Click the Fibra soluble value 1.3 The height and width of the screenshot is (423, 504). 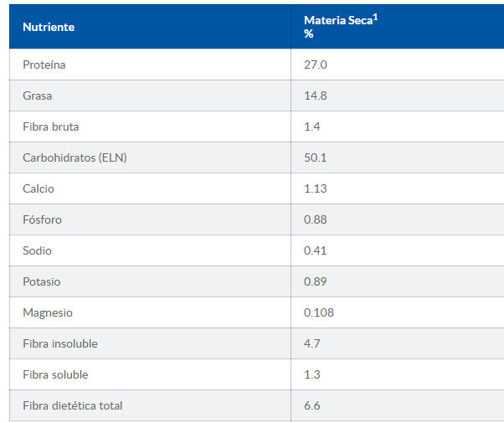(x=311, y=374)
